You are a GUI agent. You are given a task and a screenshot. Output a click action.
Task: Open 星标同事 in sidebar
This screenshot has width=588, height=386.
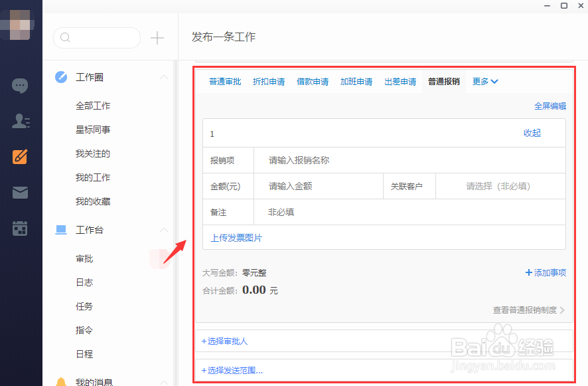tap(93, 130)
